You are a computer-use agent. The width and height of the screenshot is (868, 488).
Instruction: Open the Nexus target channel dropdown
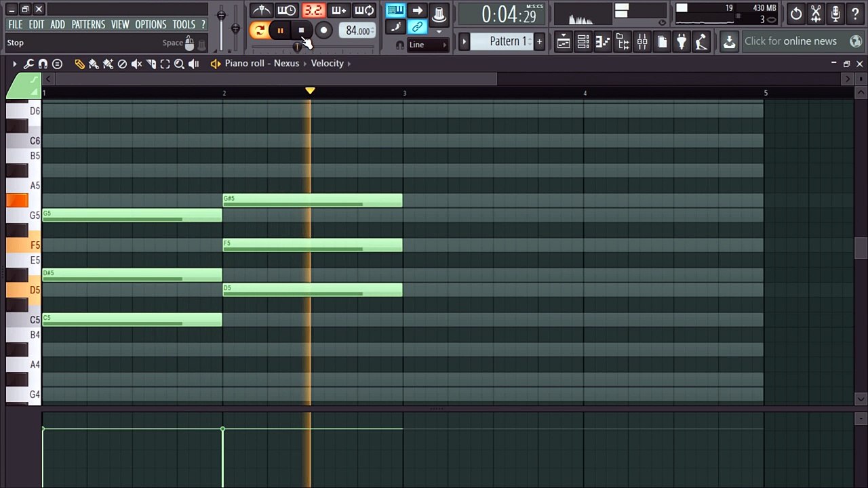(x=286, y=63)
